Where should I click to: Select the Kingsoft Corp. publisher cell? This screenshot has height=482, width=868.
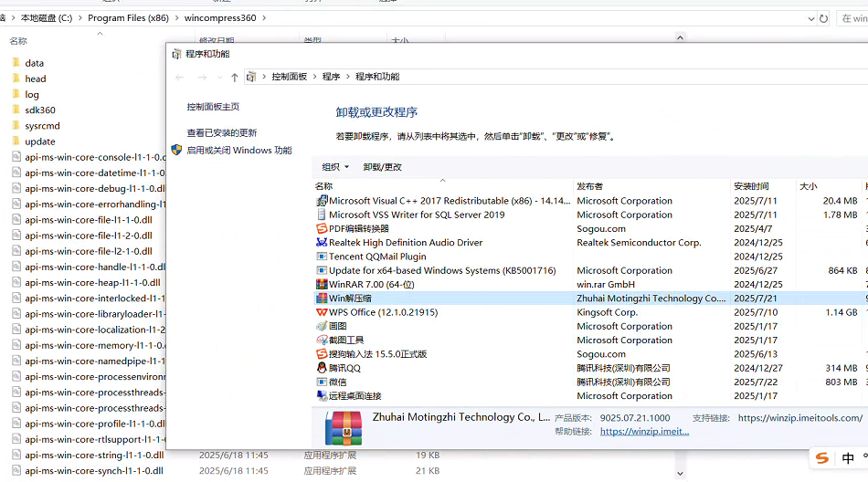click(x=607, y=313)
